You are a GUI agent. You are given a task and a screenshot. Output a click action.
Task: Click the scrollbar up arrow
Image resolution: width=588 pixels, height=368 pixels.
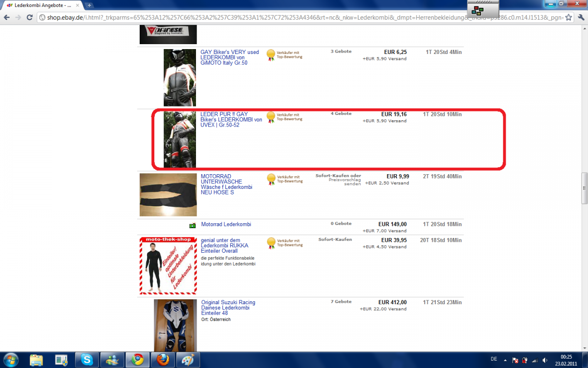coord(584,28)
